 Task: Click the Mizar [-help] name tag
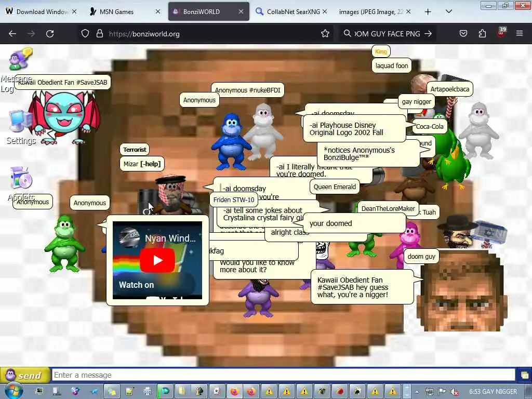click(x=142, y=164)
